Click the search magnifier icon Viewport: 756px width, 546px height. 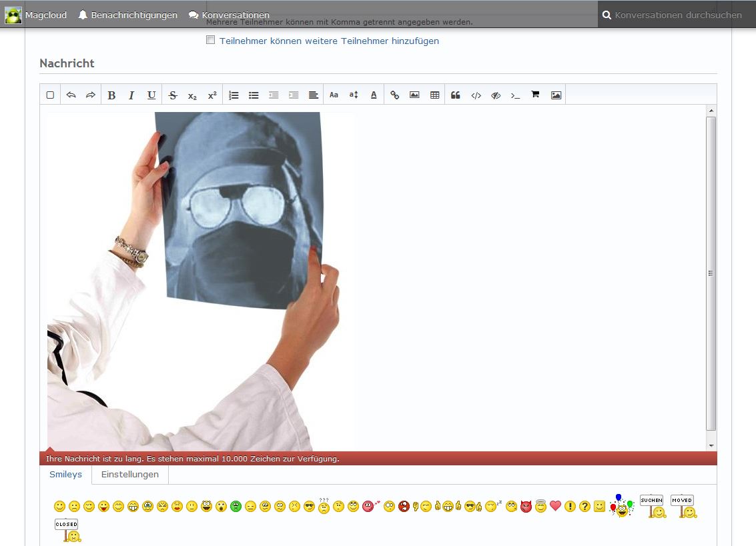[x=607, y=15]
